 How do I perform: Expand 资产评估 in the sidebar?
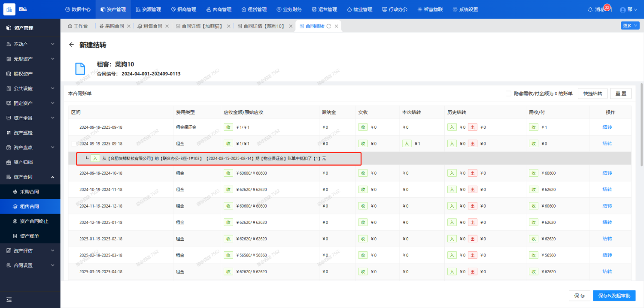pyautogui.click(x=30, y=251)
